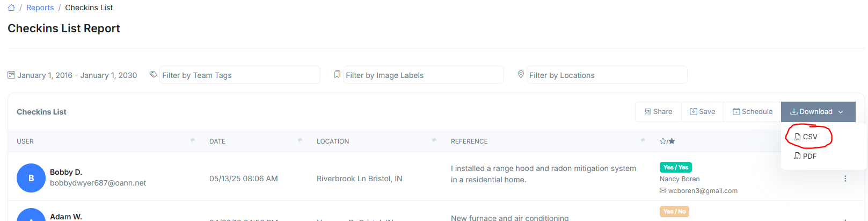Open the January 2016 - 2030 date range

pyautogui.click(x=77, y=75)
